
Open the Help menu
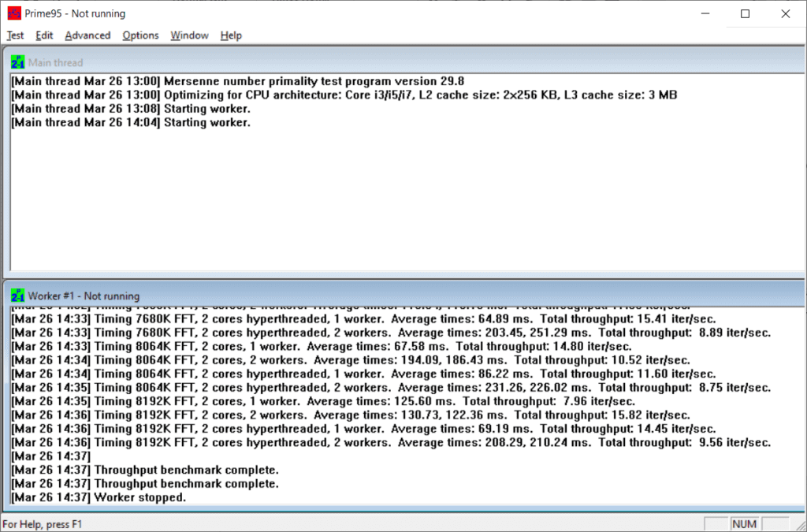tap(231, 35)
